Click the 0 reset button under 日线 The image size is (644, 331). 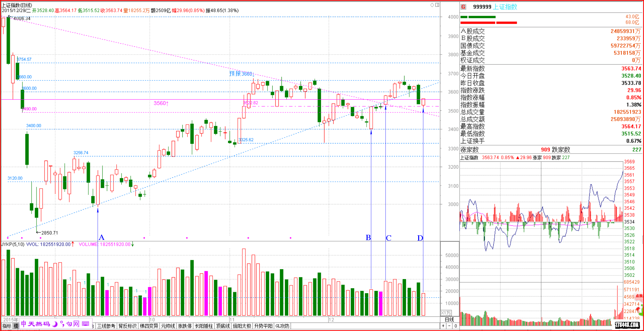pyautogui.click(x=456, y=326)
